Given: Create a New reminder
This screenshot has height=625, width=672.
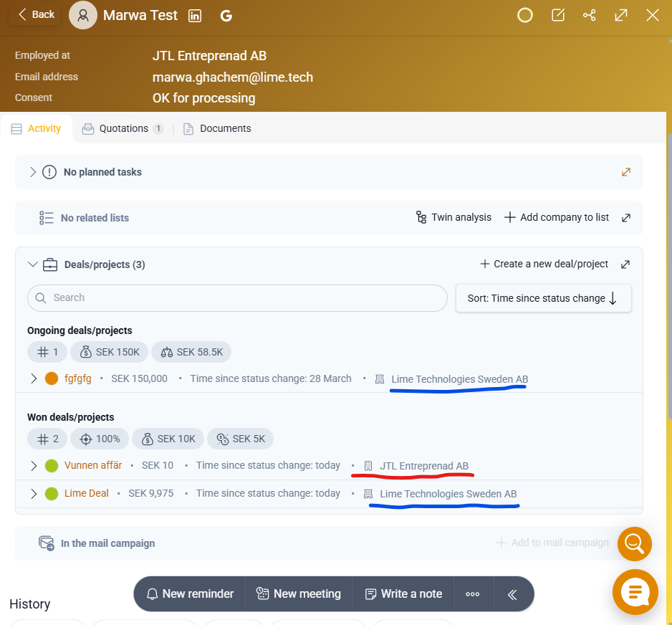Looking at the screenshot, I should click(x=190, y=593).
